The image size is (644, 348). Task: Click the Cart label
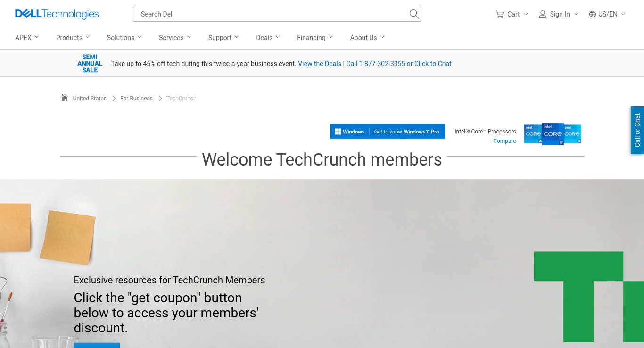(x=513, y=14)
